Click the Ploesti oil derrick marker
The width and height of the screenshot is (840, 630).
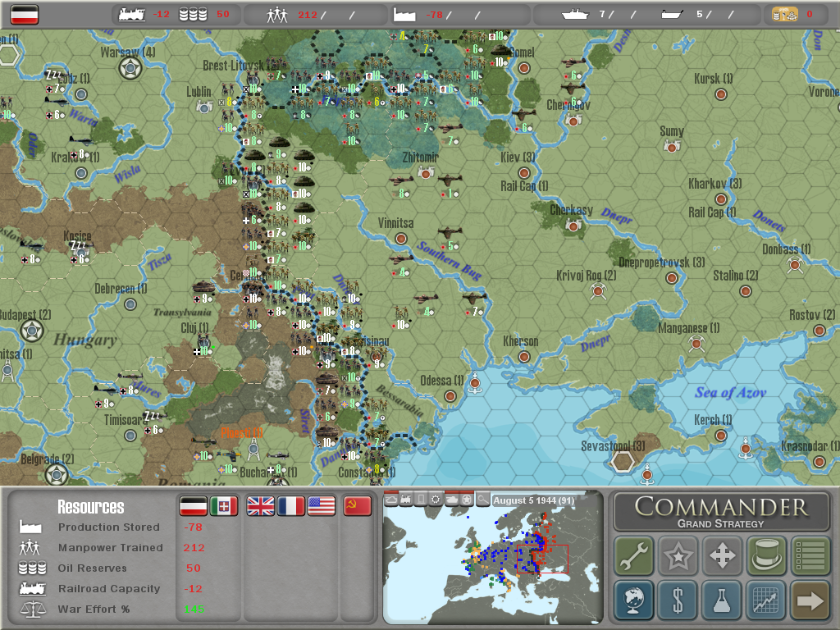[254, 449]
